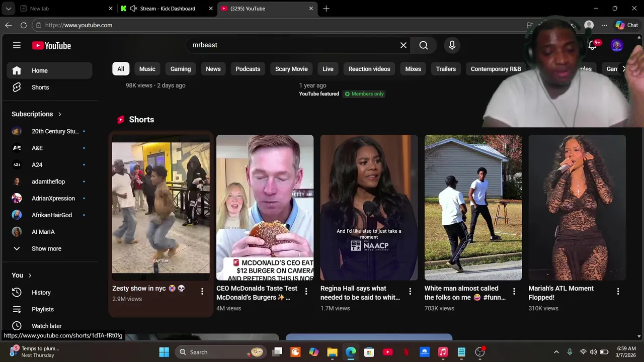
Task: Open options for Mariah's ATL short
Action: tap(618, 292)
